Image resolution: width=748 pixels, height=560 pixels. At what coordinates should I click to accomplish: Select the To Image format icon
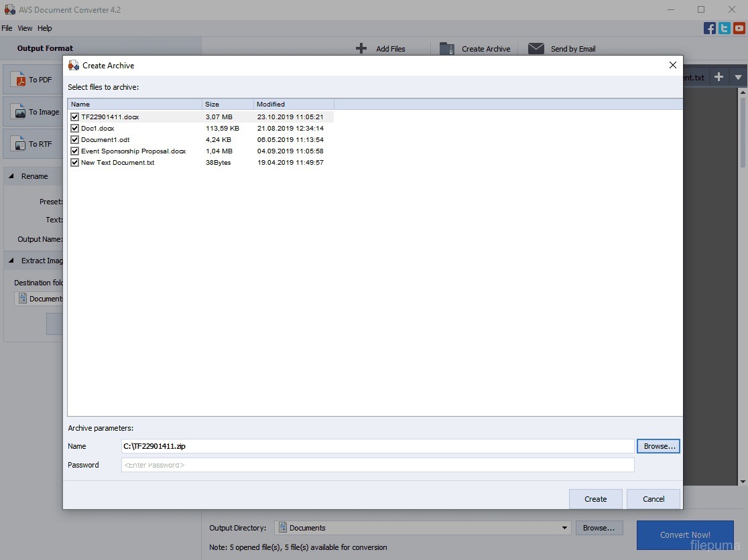tap(19, 113)
